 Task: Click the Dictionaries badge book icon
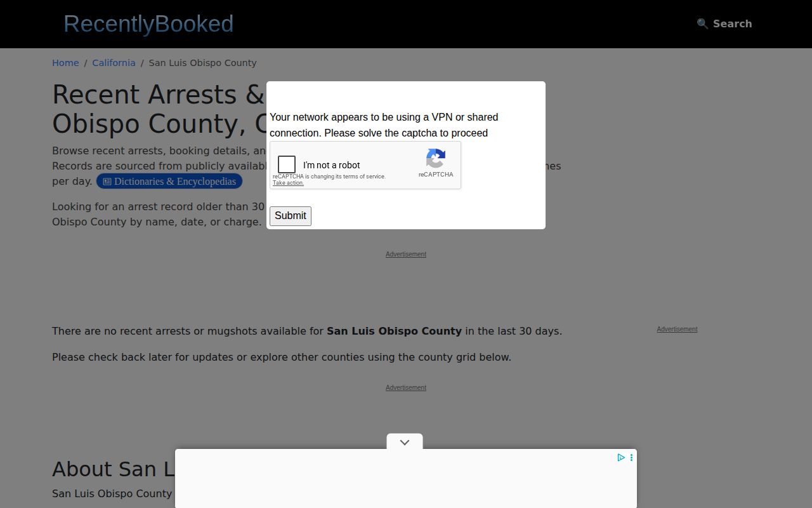tap(107, 182)
